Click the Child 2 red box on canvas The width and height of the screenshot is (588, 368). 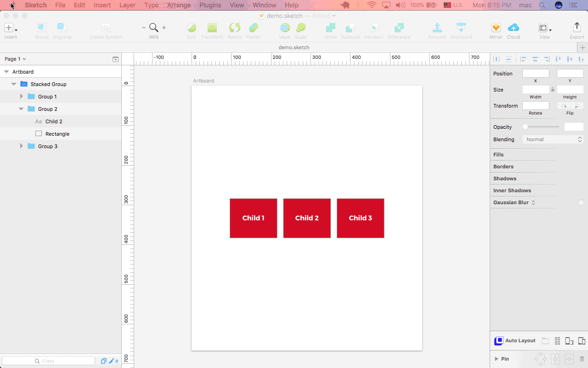(x=307, y=218)
